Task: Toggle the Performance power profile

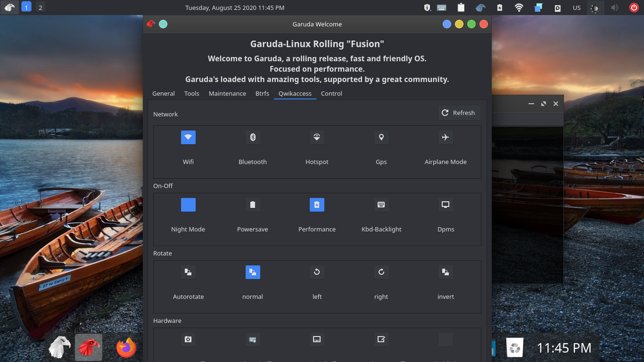Action: coord(317,205)
